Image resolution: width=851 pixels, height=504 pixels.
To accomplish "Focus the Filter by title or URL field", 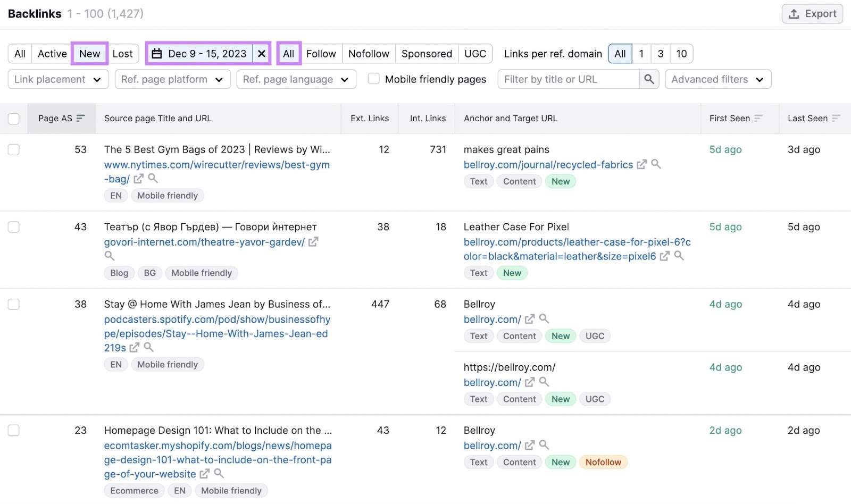I will pos(568,79).
